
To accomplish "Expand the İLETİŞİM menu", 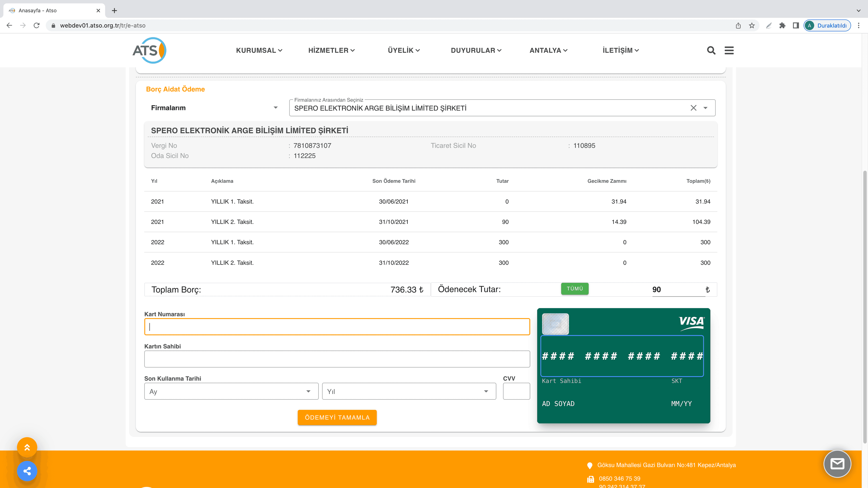I will [x=621, y=50].
